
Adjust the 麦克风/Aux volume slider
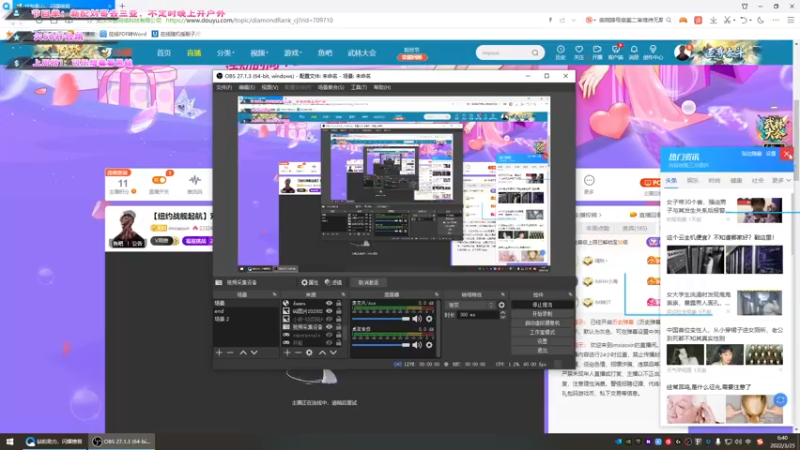click(381, 319)
